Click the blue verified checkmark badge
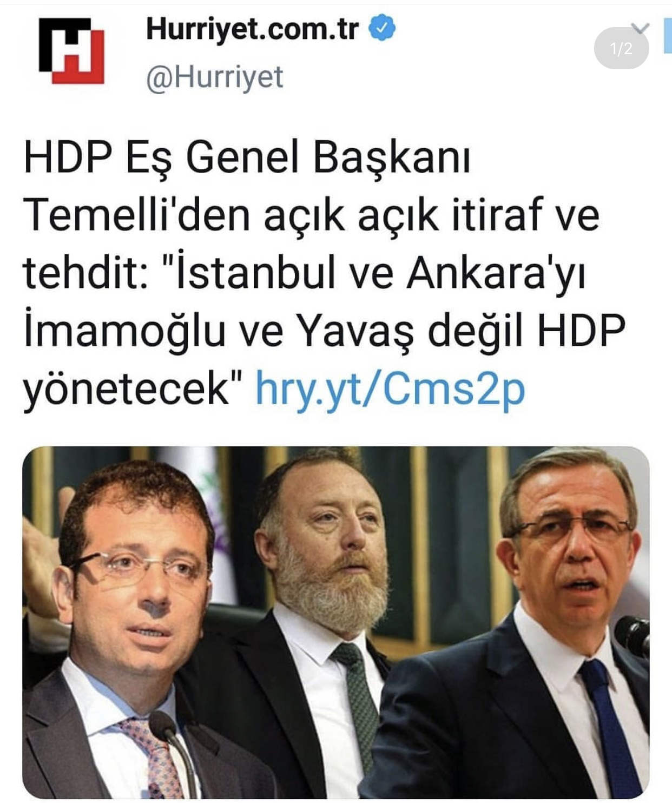The image size is (672, 803). 382,28
